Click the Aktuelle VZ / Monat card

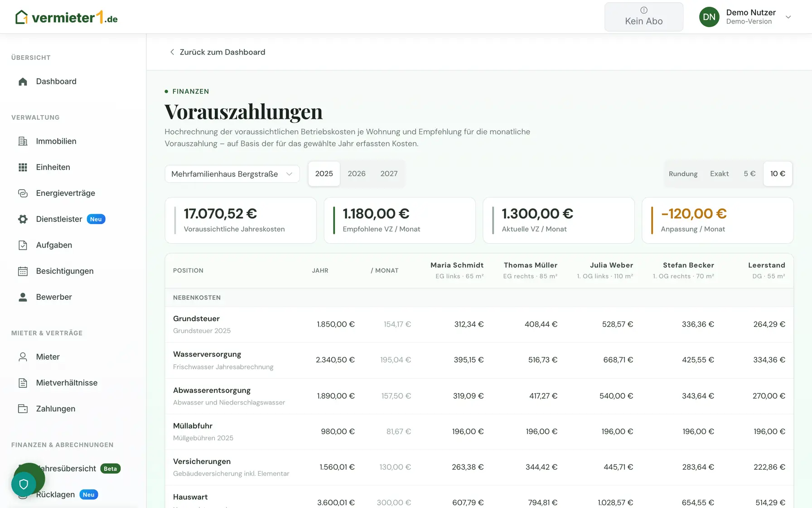[559, 220]
